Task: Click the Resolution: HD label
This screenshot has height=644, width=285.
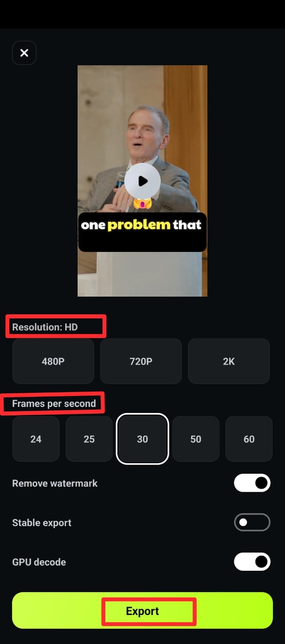Action: (45, 327)
